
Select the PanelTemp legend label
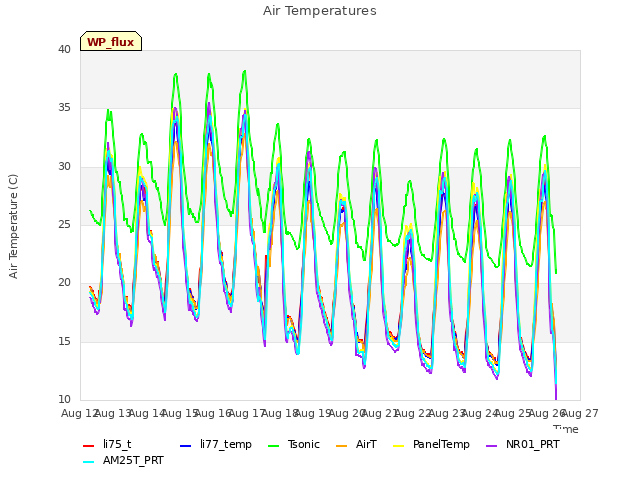coord(441,444)
